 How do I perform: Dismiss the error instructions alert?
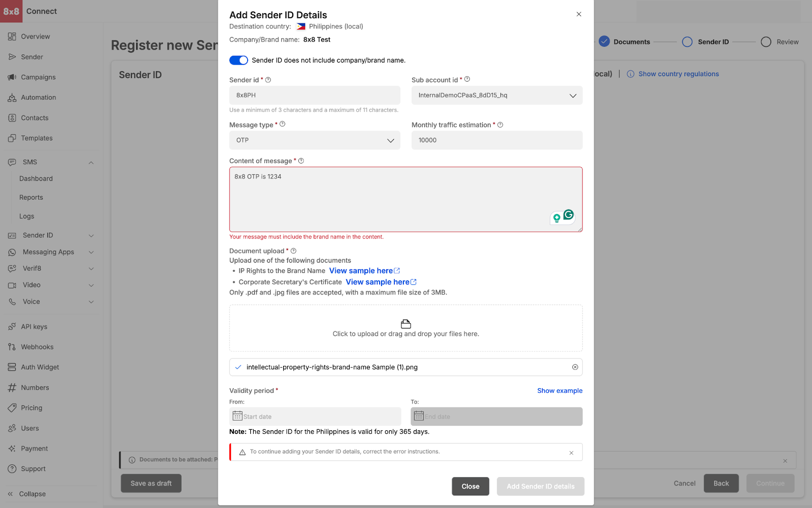pyautogui.click(x=571, y=453)
